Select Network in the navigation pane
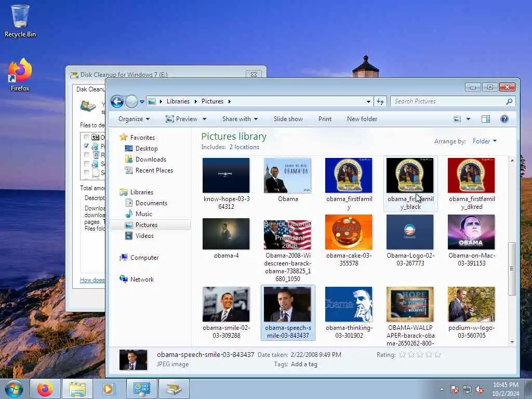 [x=142, y=279]
